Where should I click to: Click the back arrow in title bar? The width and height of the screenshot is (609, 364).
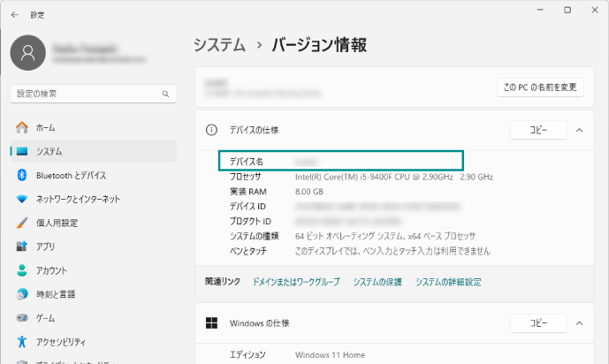pyautogui.click(x=15, y=14)
